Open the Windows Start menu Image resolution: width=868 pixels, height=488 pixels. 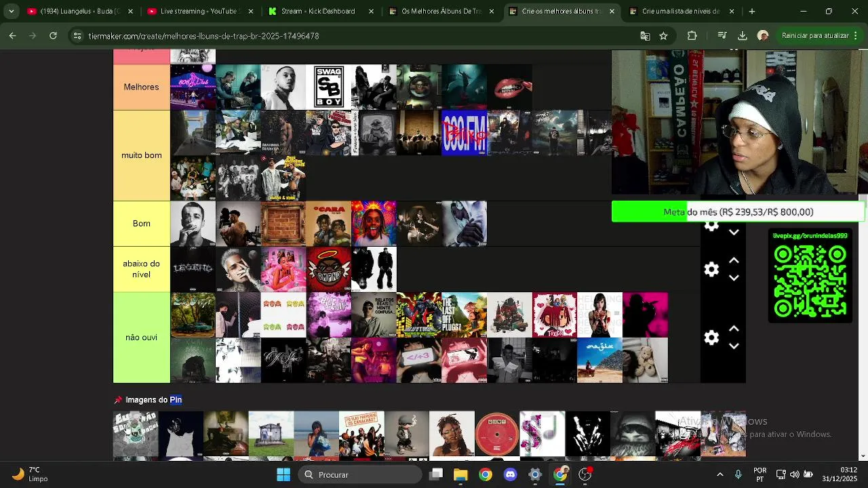pyautogui.click(x=283, y=474)
